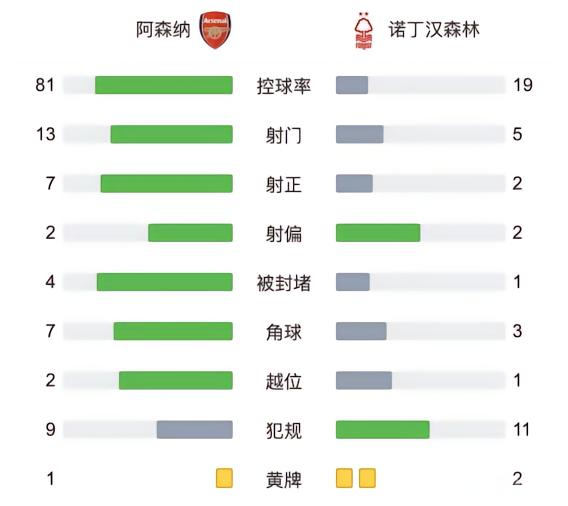Image resolution: width=568 pixels, height=506 pixels.
Task: Click the Nottingham Forest club crest
Action: (363, 31)
